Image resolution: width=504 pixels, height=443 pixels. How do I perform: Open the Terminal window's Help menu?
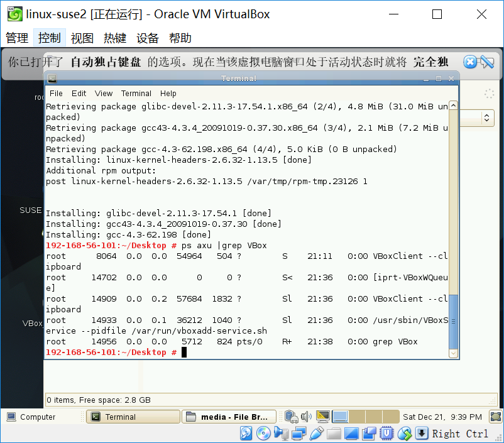[x=168, y=94]
